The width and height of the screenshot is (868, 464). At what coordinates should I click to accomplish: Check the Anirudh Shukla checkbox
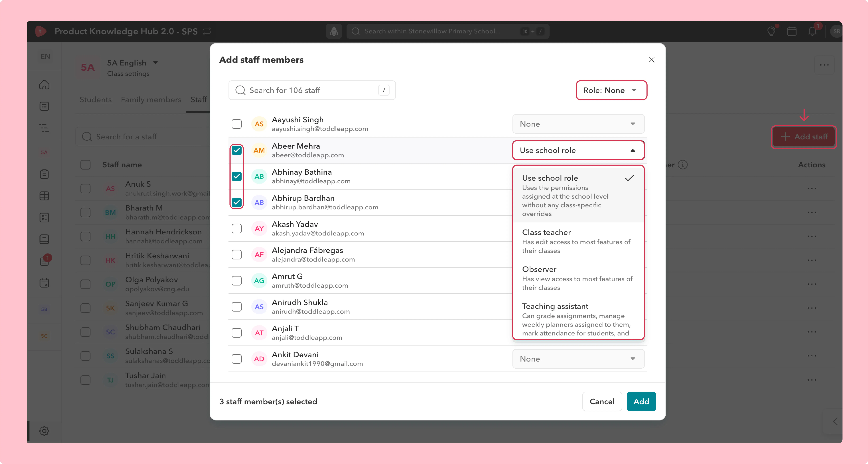(237, 307)
